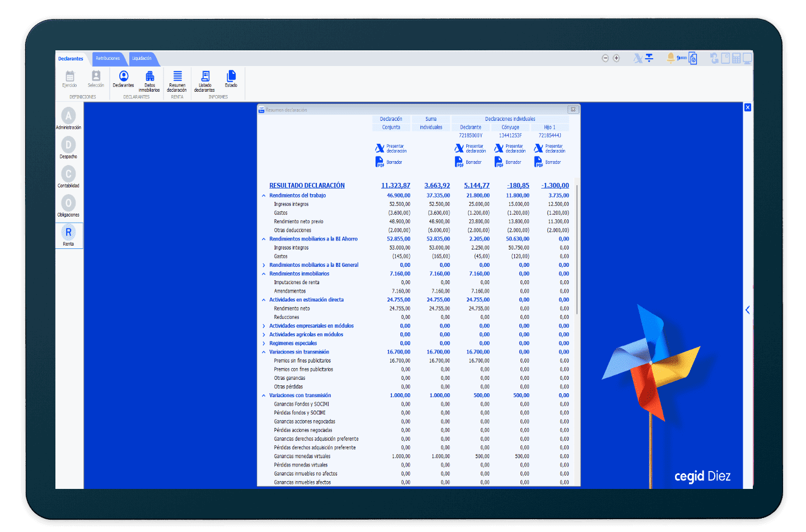
Task: Open the Contabilidad module in sidebar
Action: point(68,177)
